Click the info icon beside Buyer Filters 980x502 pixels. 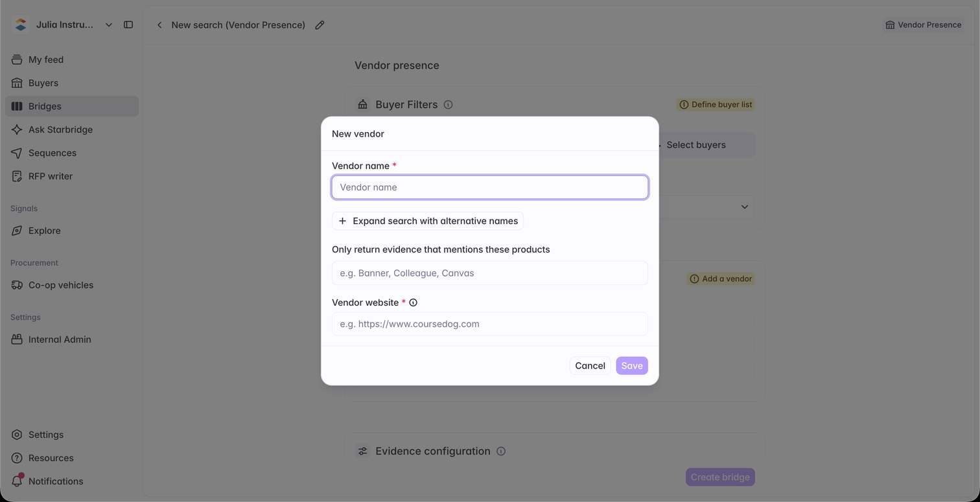coord(448,104)
